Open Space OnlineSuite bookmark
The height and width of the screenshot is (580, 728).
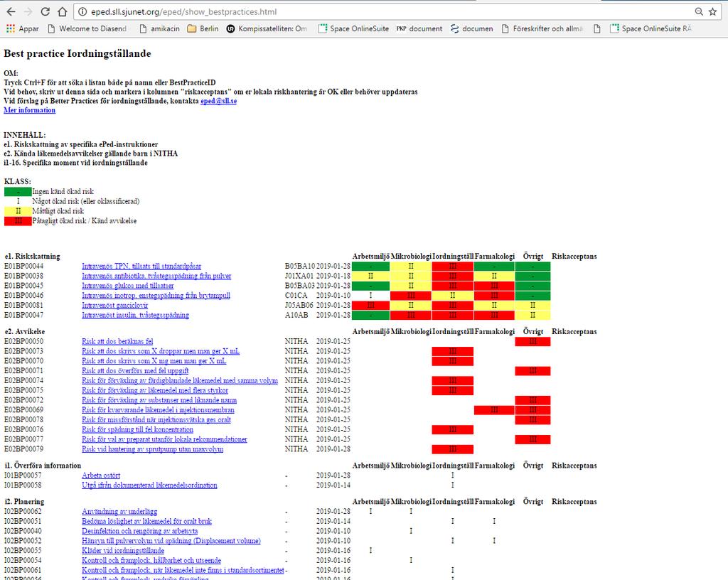(x=354, y=28)
